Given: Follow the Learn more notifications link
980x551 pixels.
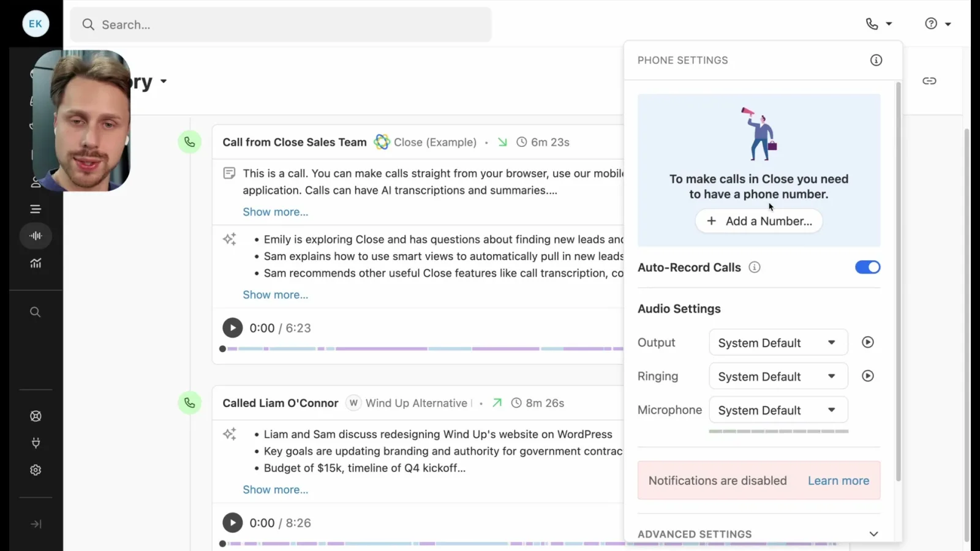Looking at the screenshot, I should pyautogui.click(x=839, y=481).
